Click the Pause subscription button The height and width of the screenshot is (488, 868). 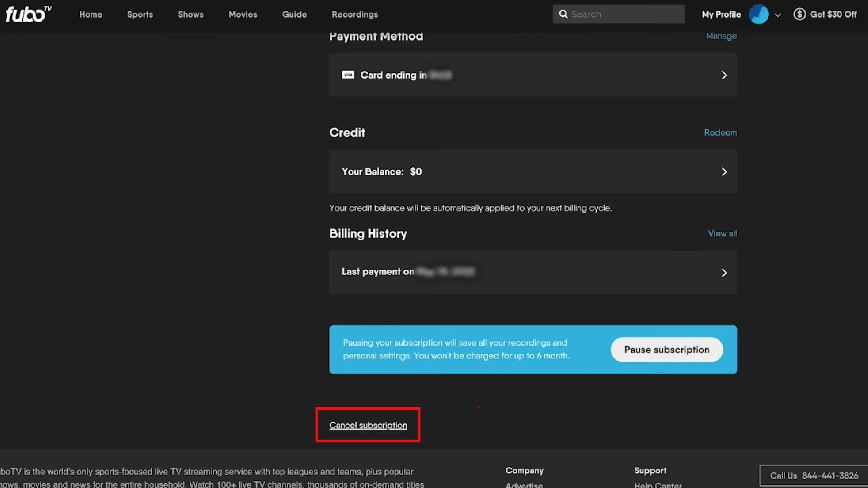666,349
